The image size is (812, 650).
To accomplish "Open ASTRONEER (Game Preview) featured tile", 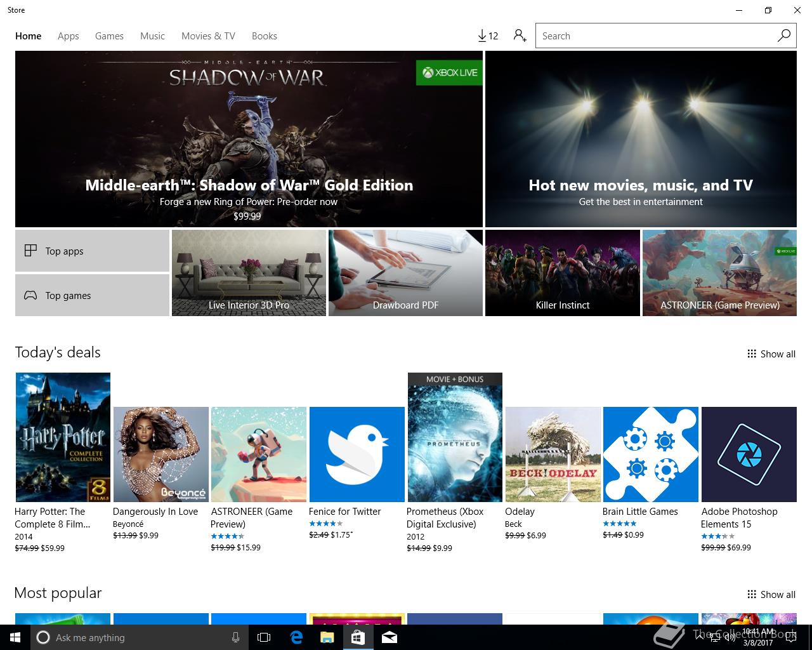I will pyautogui.click(x=719, y=273).
